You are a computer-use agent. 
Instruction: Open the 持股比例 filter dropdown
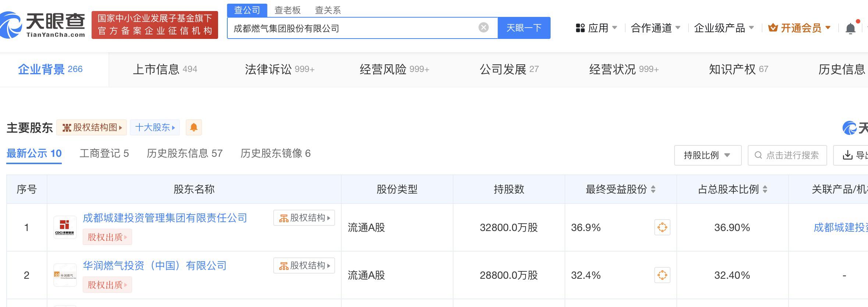708,155
